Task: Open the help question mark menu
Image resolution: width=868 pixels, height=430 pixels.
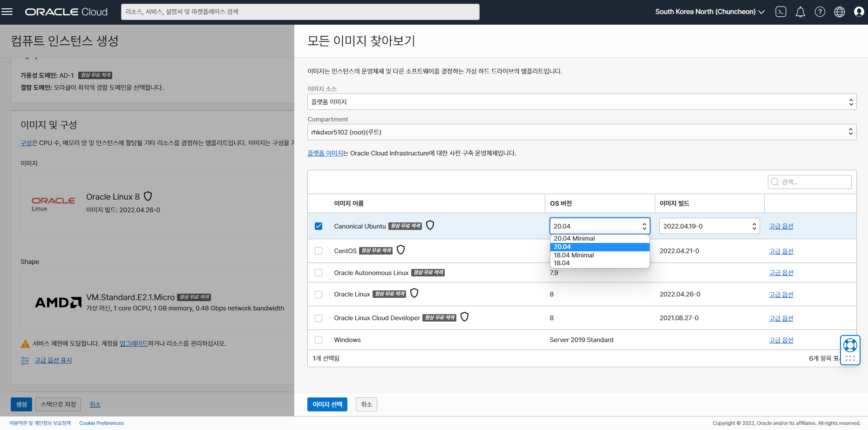Action: [820, 12]
